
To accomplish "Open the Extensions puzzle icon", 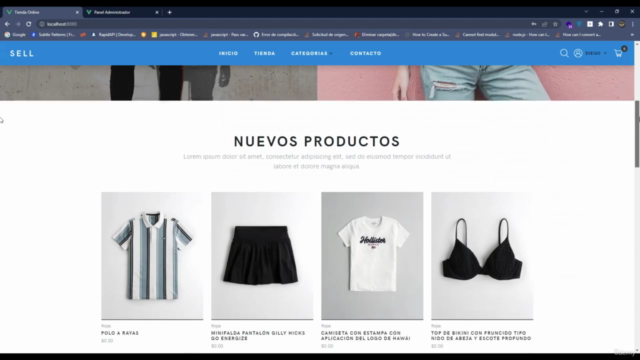I will pyautogui.click(x=600, y=24).
